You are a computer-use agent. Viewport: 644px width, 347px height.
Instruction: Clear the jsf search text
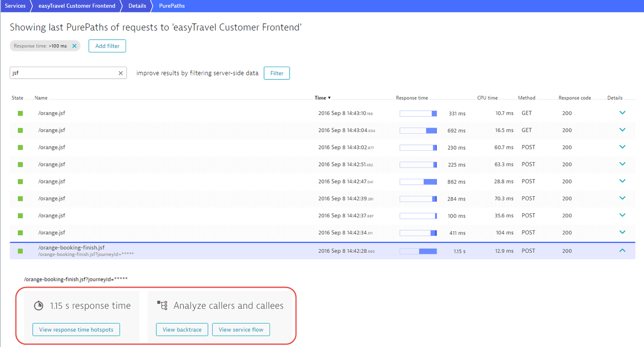(121, 73)
